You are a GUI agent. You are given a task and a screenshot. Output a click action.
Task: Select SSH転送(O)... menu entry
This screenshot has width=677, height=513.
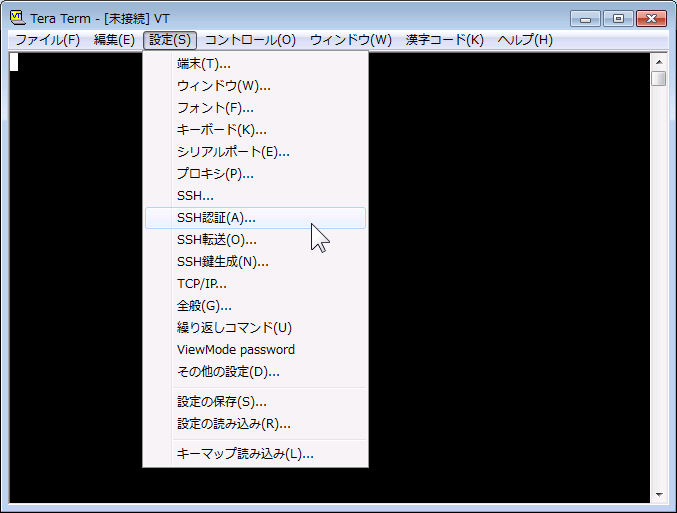pyautogui.click(x=255, y=240)
